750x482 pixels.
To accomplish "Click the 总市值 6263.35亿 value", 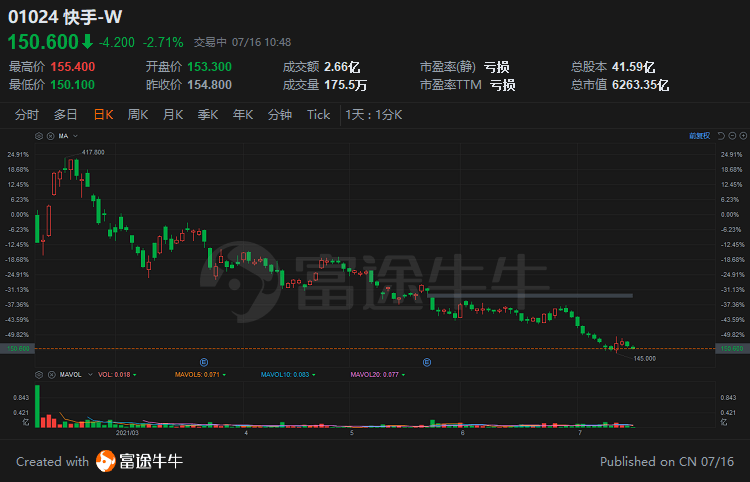I will click(640, 85).
